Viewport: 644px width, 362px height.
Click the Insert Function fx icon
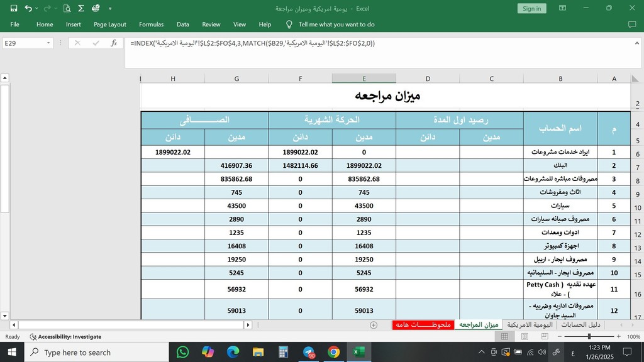[114, 43]
